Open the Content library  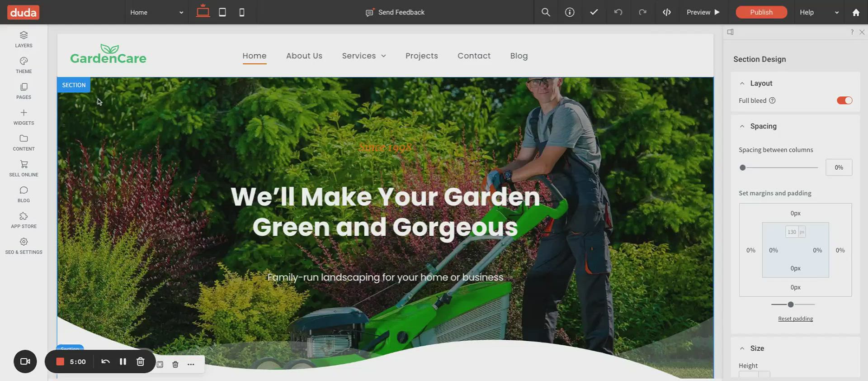click(x=24, y=143)
